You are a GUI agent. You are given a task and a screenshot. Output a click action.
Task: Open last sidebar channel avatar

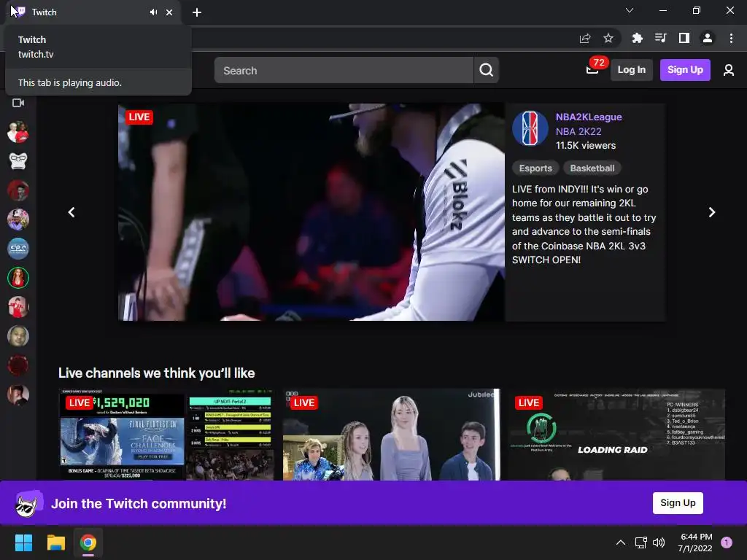coord(18,394)
